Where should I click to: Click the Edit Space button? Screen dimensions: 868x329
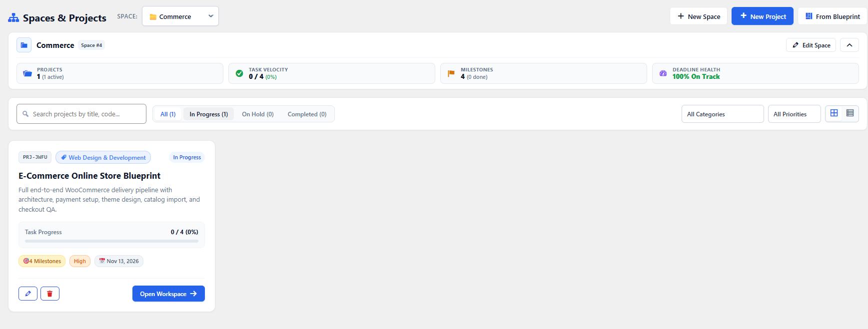(x=811, y=45)
